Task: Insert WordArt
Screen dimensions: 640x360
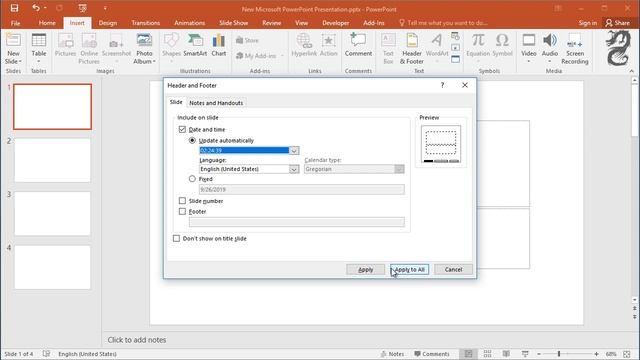Action: pyautogui.click(x=437, y=49)
